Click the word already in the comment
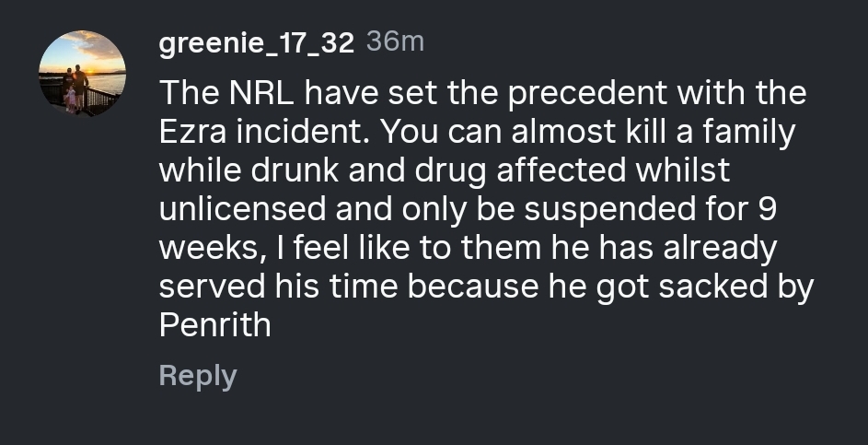 (x=720, y=249)
